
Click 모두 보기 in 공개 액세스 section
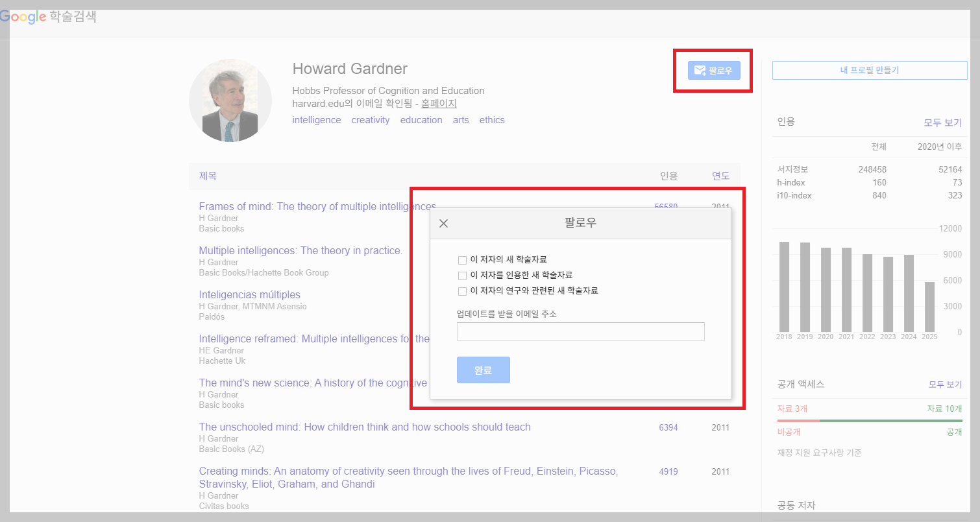pyautogui.click(x=944, y=384)
